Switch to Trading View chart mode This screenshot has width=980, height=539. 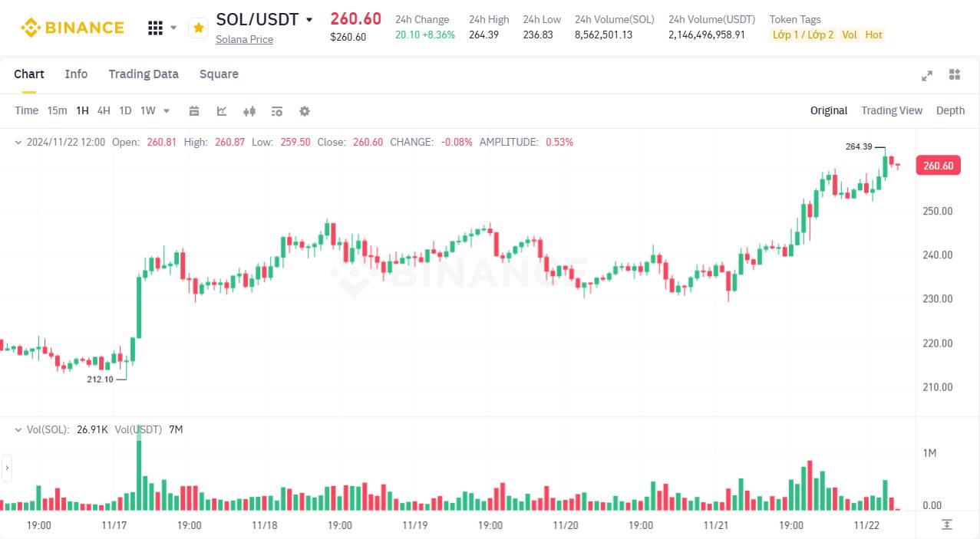891,110
